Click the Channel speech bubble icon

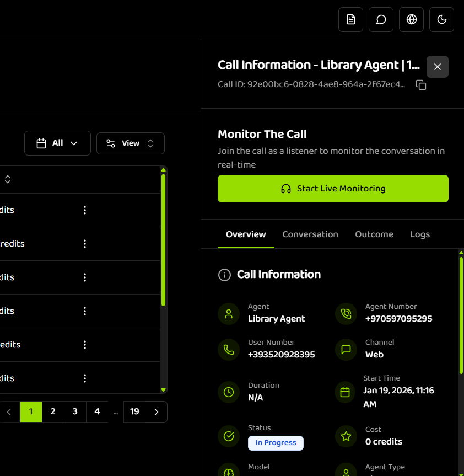point(346,350)
